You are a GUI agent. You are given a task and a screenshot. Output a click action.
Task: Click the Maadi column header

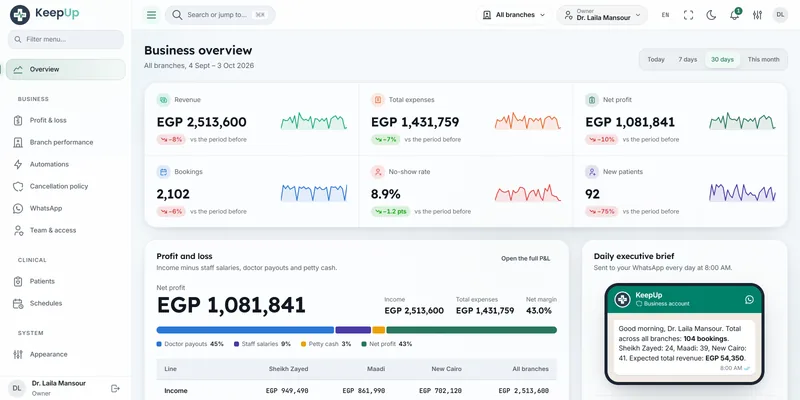(376, 369)
